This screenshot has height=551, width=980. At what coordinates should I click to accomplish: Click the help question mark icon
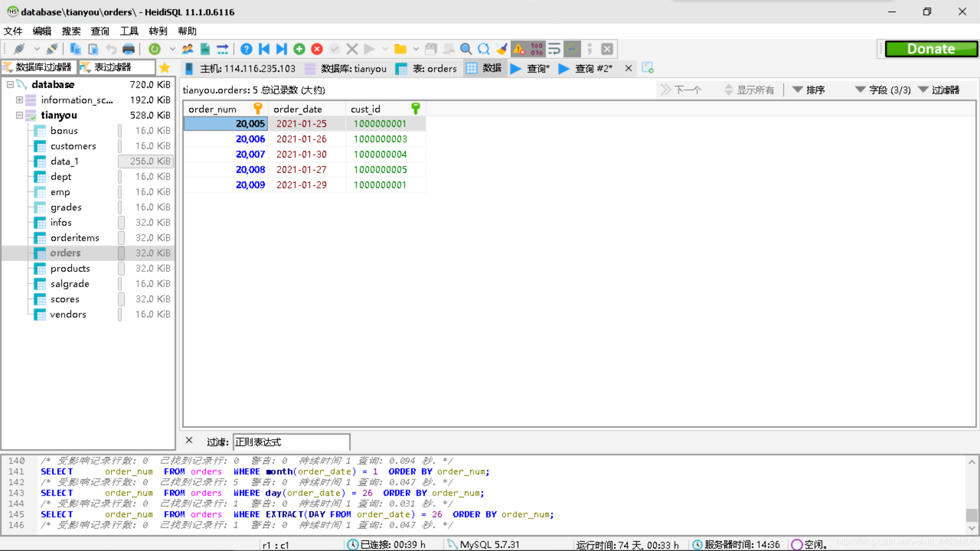(x=246, y=49)
